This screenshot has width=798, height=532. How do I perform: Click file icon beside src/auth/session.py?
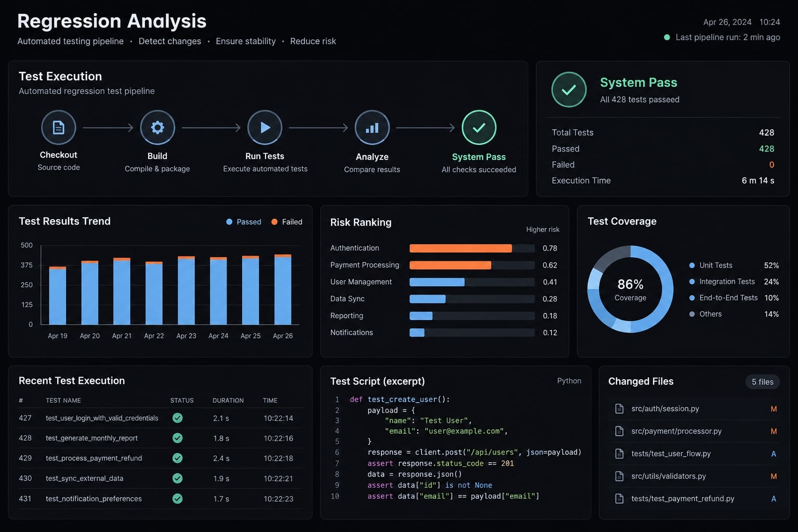pos(619,409)
